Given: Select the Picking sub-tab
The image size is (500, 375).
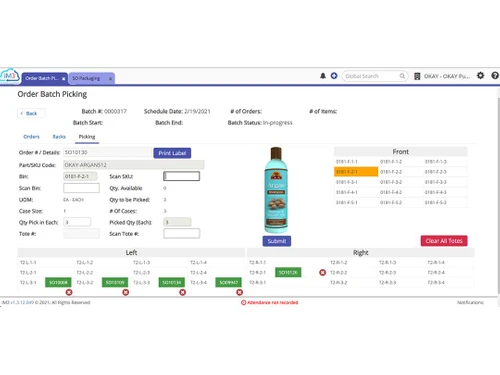Looking at the screenshot, I should pyautogui.click(x=87, y=137).
